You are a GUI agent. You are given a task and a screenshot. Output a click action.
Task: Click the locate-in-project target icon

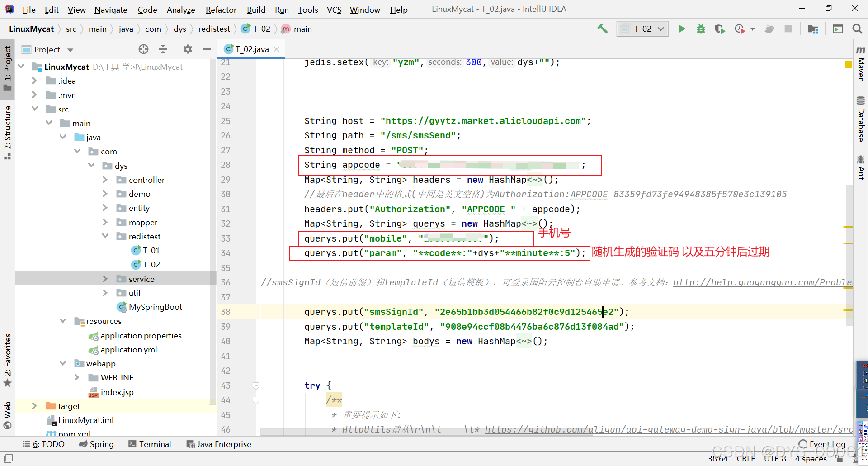click(x=143, y=49)
